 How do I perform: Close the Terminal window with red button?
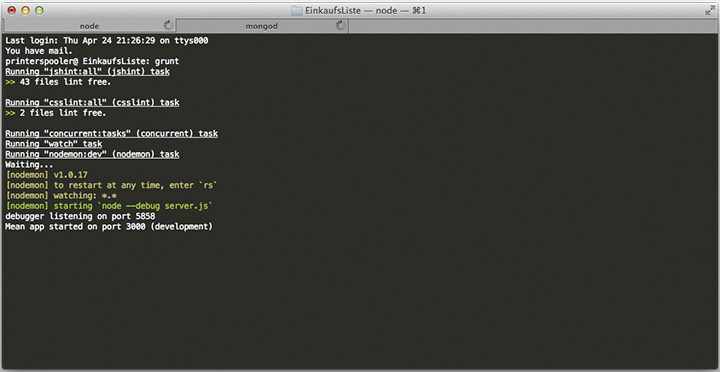tap(12, 10)
